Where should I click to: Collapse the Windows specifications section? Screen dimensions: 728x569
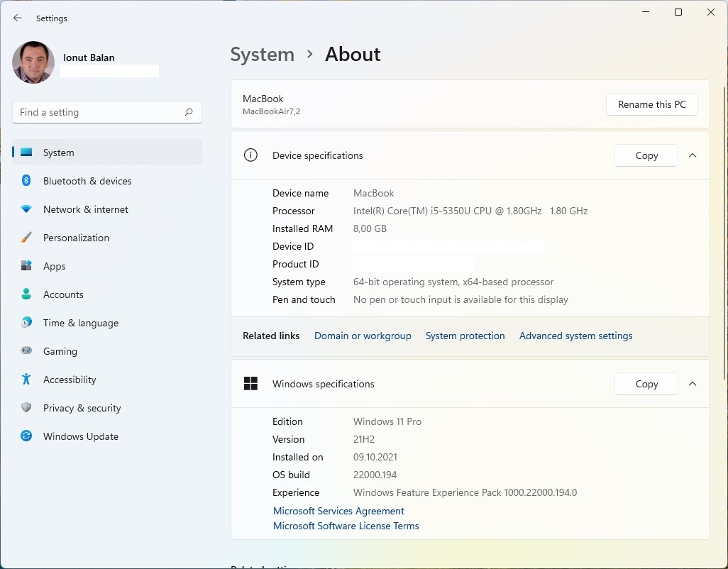tap(693, 384)
